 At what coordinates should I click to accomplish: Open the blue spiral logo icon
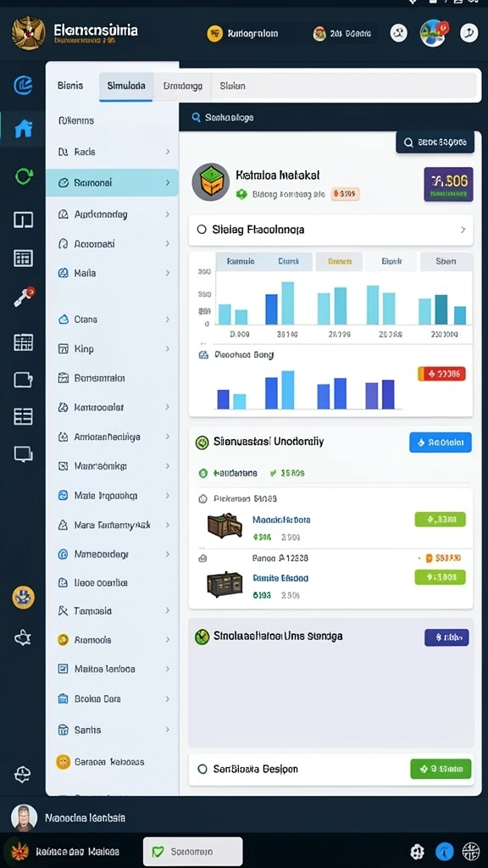click(23, 86)
